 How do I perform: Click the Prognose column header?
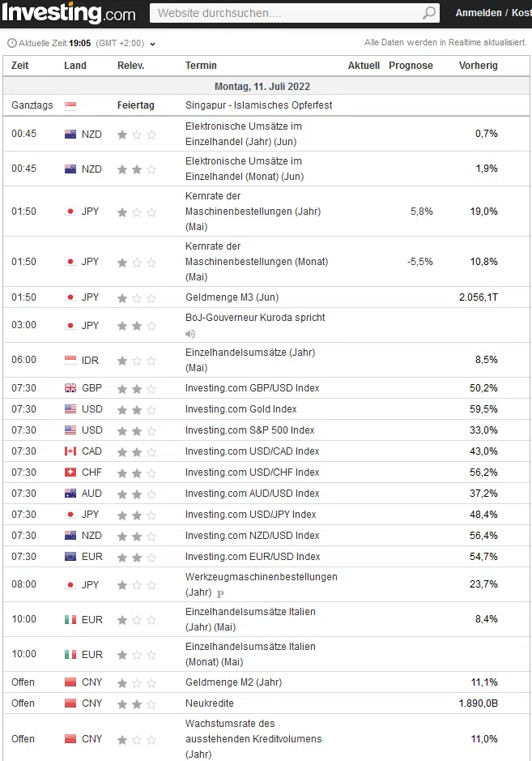click(411, 66)
